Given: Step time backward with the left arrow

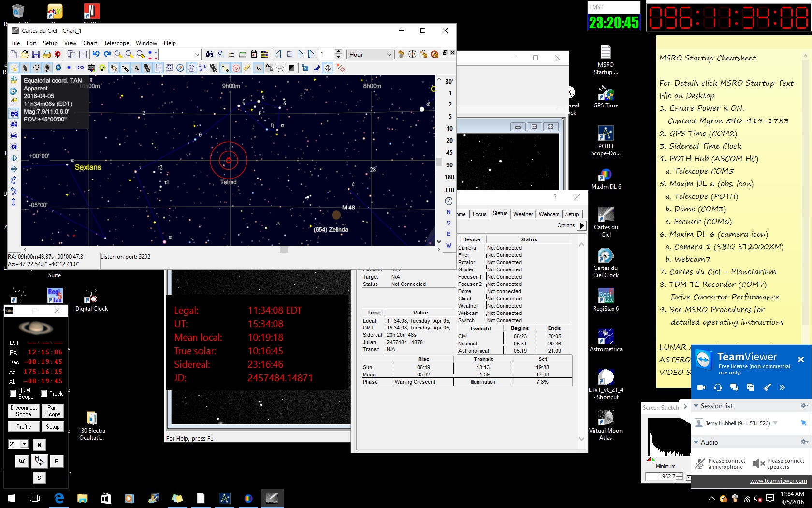Looking at the screenshot, I should tap(278, 54).
